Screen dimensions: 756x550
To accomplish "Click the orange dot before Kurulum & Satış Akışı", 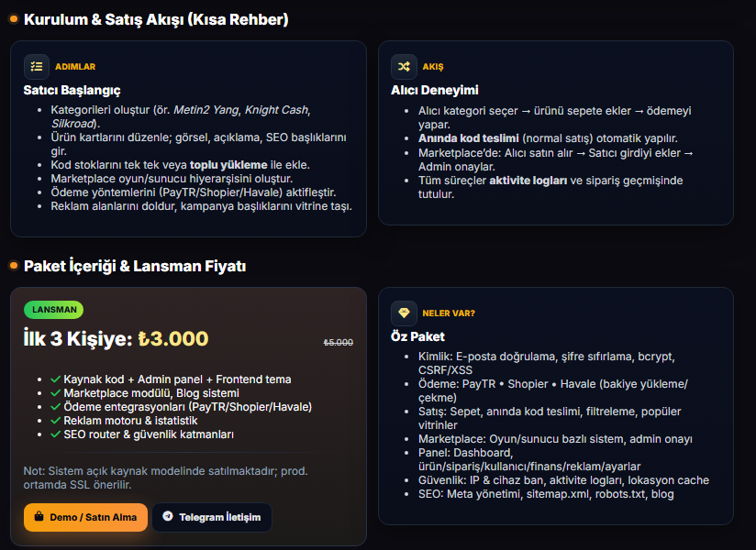I will tap(13, 19).
